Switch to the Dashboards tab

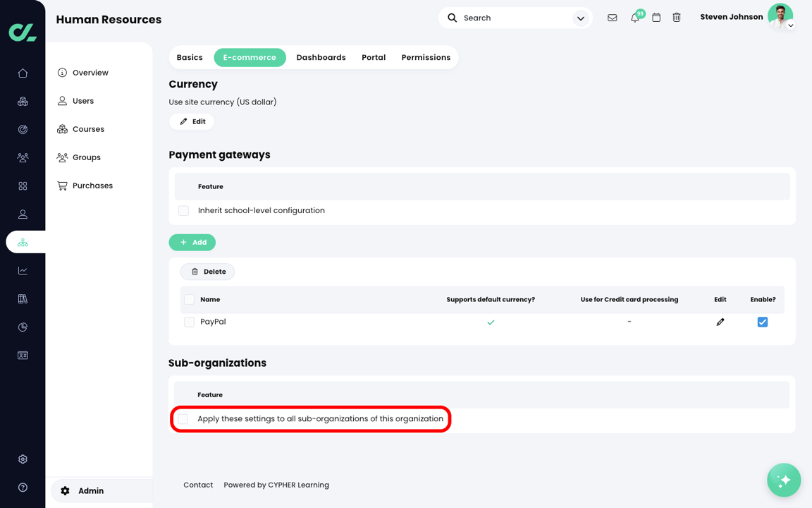point(321,57)
